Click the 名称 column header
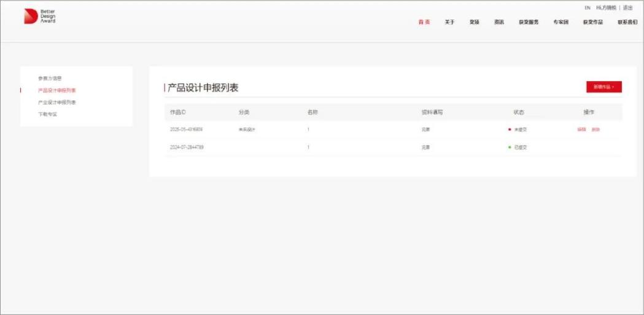Image resolution: width=644 pixels, height=315 pixels. (x=312, y=112)
